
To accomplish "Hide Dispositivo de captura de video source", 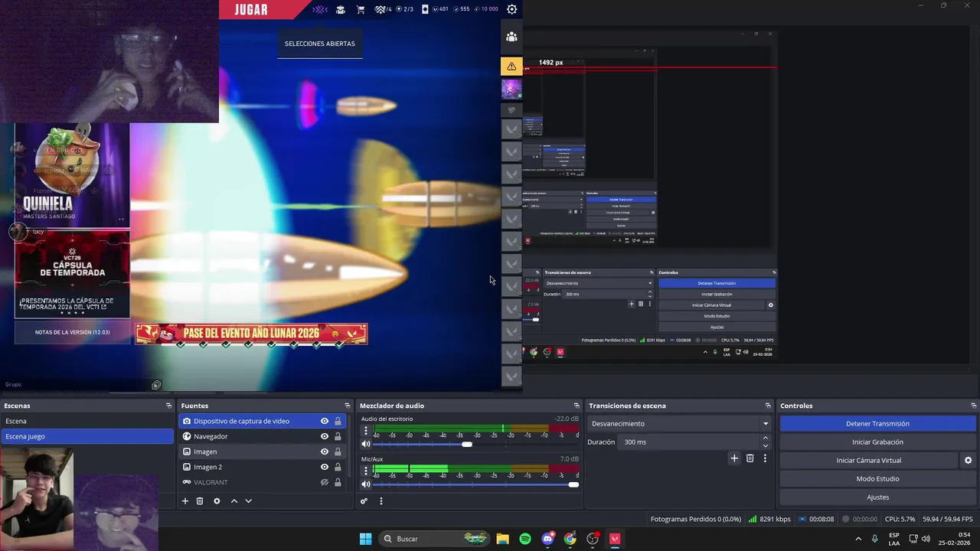I will click(325, 421).
